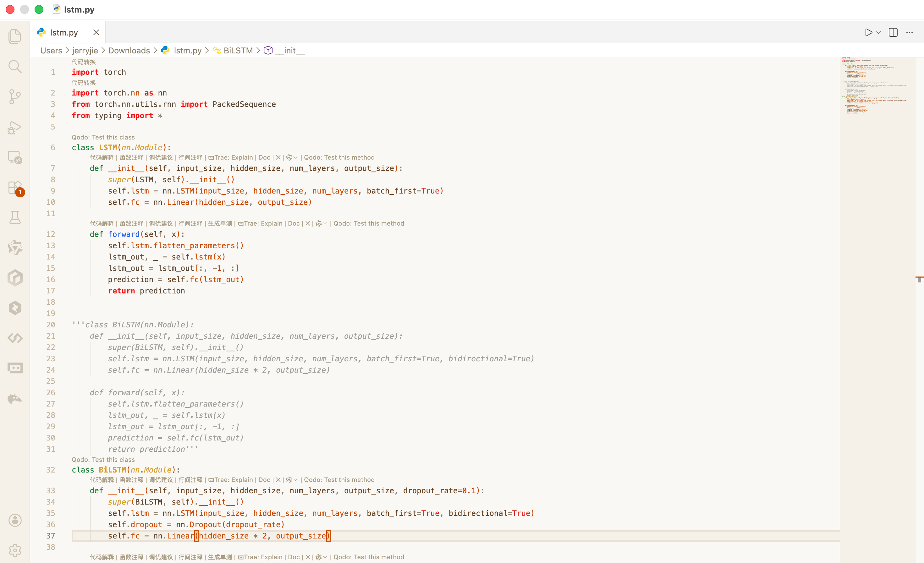Toggle the split editor layout icon
The width and height of the screenshot is (924, 563).
tap(893, 32)
